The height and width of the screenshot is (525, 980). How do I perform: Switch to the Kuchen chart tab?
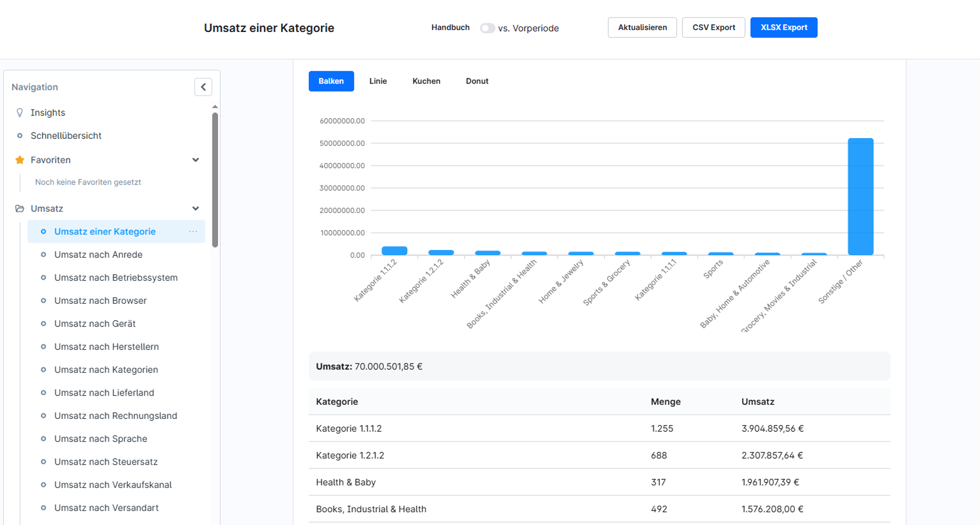coord(426,81)
